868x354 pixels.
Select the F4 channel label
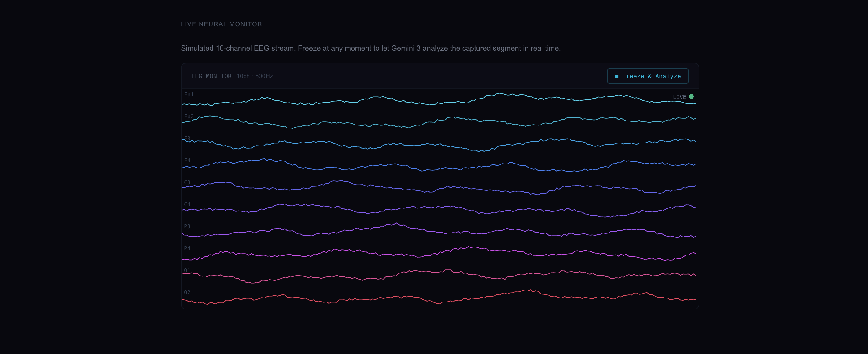187,161
